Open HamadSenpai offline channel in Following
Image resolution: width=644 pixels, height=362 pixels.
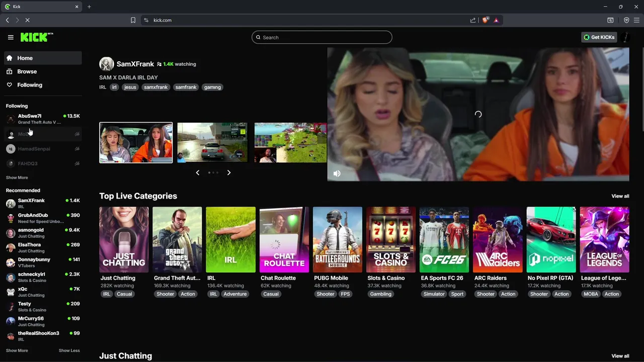click(43, 149)
